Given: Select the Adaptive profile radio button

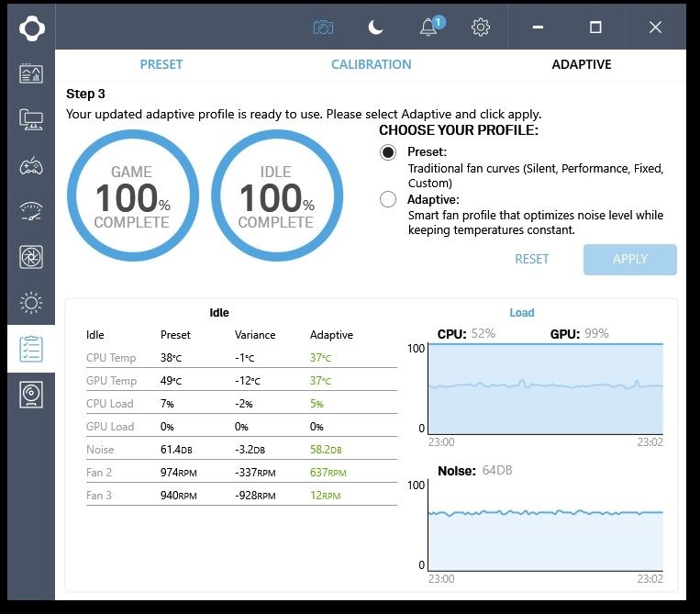Looking at the screenshot, I should [388, 199].
